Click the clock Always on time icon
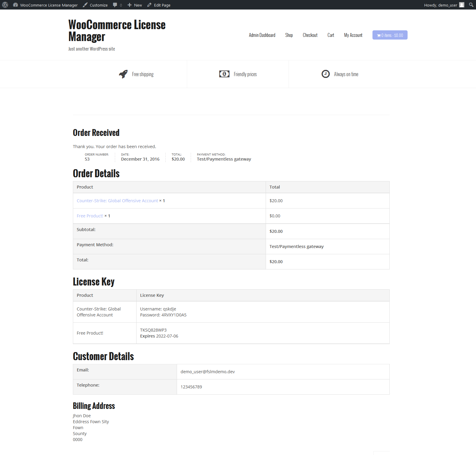 pos(326,74)
